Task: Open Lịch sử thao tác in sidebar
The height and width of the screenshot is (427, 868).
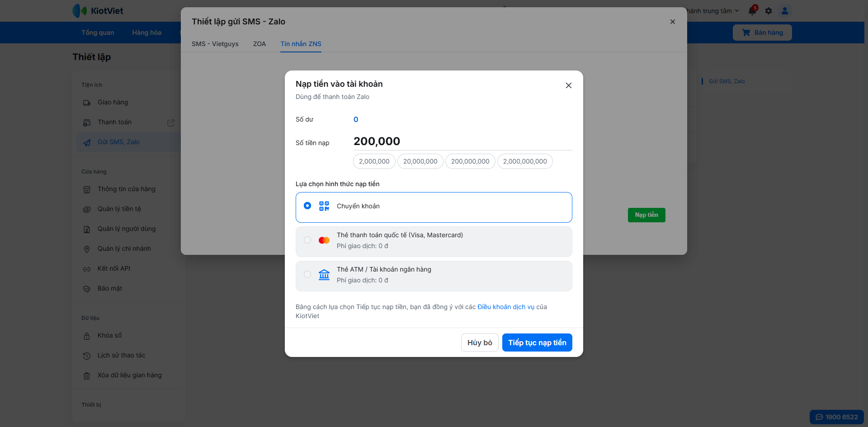Action: click(128, 356)
